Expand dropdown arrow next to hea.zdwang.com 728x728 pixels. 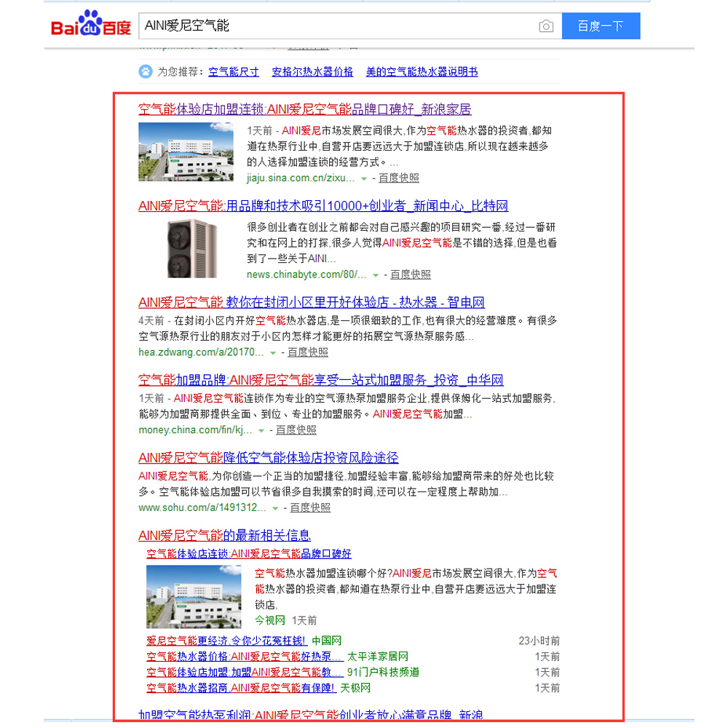click(273, 353)
